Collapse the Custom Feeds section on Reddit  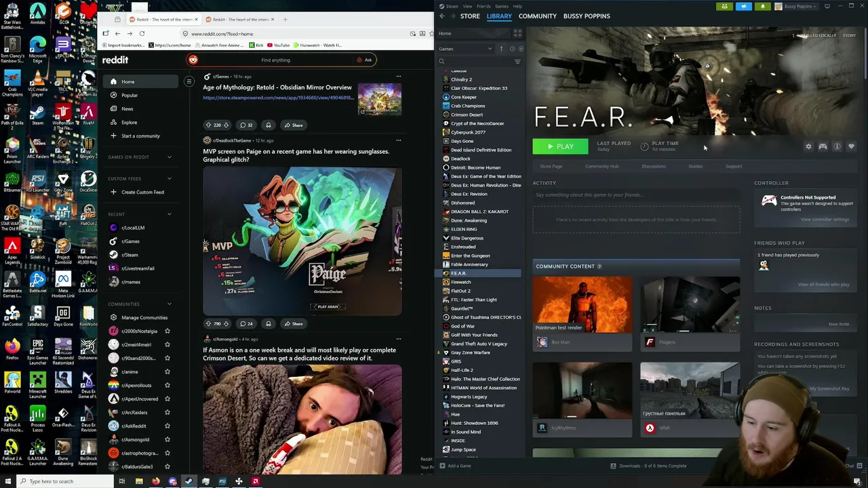click(x=170, y=178)
